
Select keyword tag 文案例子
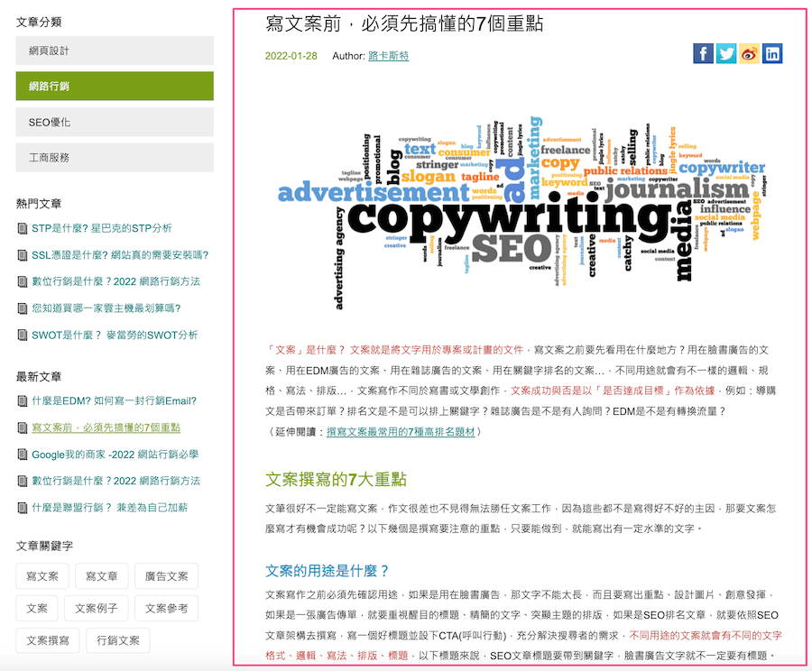(x=97, y=609)
